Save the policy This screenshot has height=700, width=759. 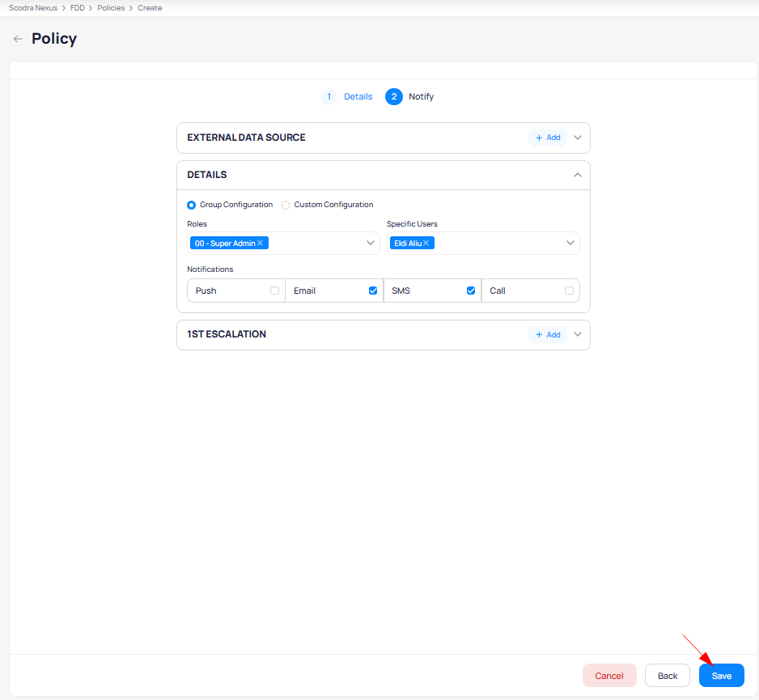point(721,676)
